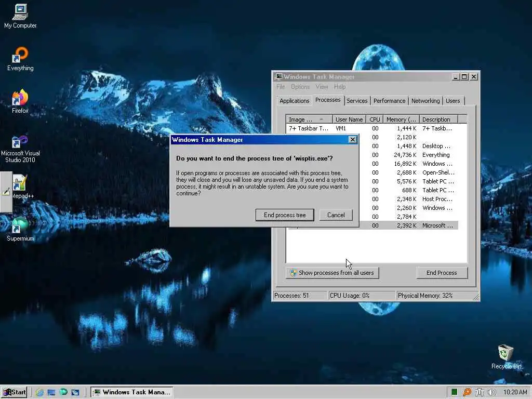Select the 7+ Taskbar T... process row

373,128
